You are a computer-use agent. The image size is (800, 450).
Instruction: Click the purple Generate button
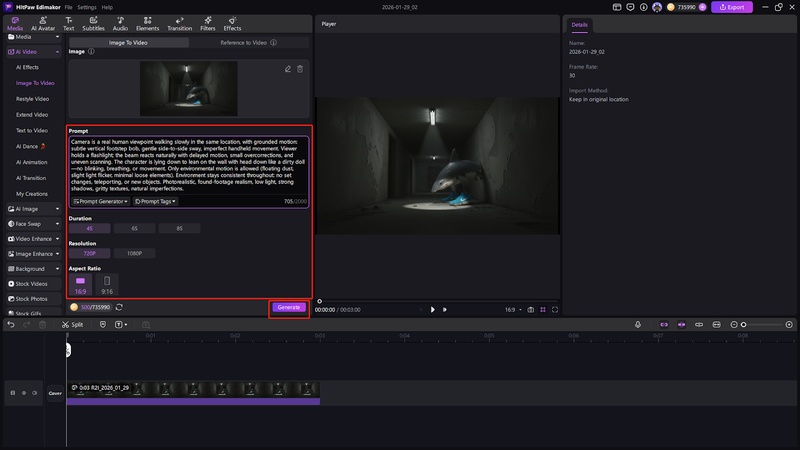(x=288, y=307)
